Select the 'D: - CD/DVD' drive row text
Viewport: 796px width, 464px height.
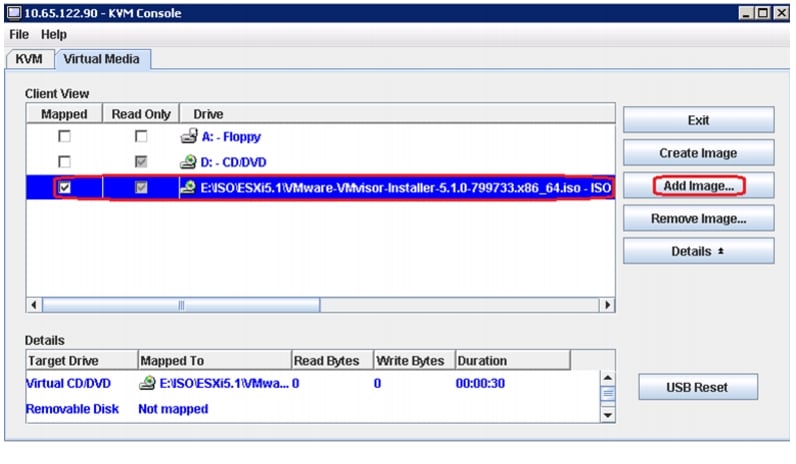234,162
